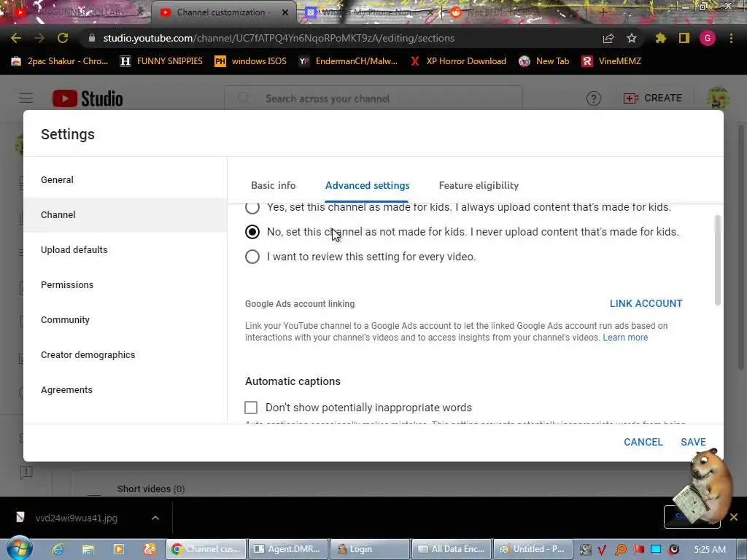
Task: Reload the page with the refresh icon
Action: click(x=63, y=38)
